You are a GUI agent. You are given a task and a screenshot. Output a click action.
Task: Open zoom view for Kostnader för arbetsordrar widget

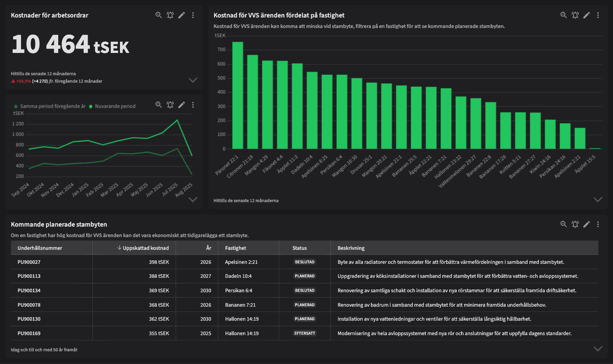[158, 14]
